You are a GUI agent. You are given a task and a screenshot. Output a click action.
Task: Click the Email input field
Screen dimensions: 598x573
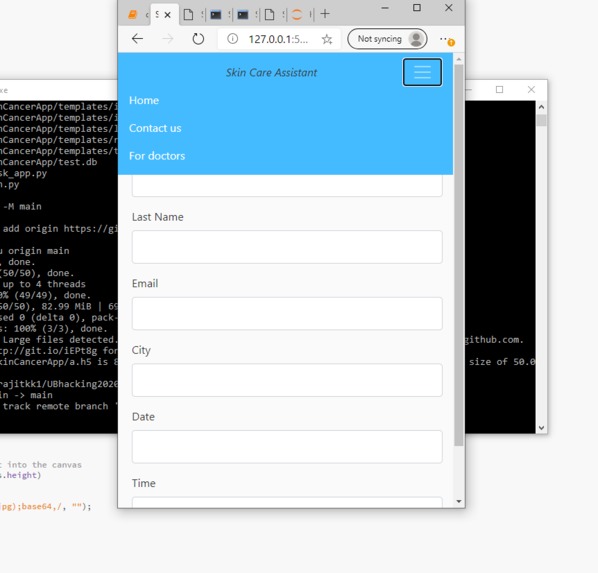click(287, 314)
